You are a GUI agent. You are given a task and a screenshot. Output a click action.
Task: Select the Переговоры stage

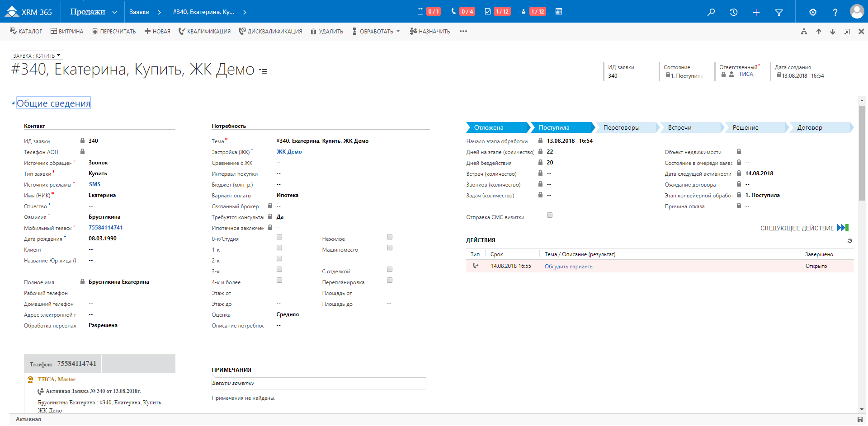click(x=627, y=127)
